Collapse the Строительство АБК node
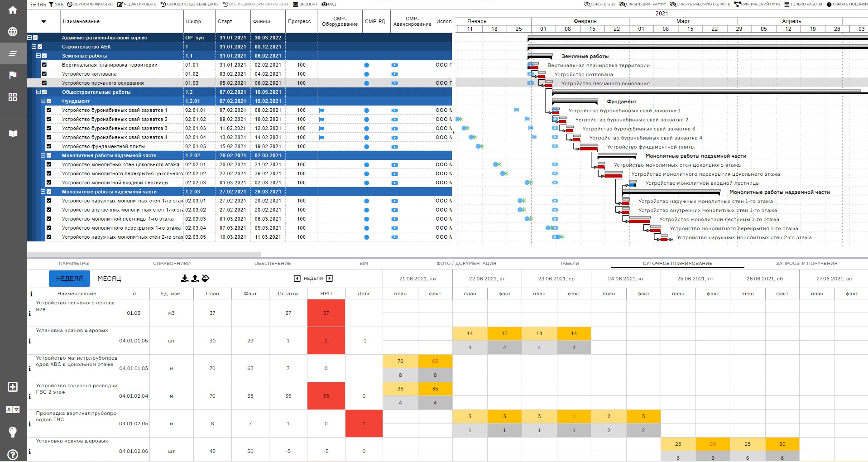 pos(34,47)
